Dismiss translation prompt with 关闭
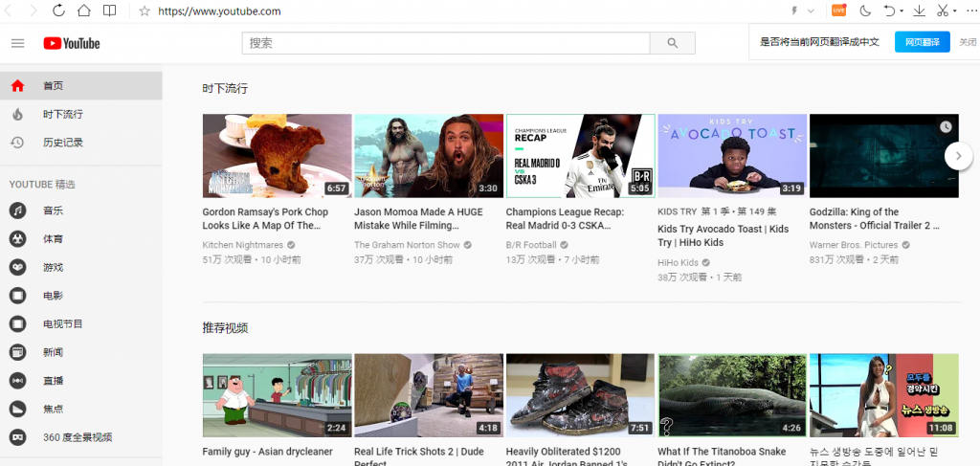 pos(968,42)
